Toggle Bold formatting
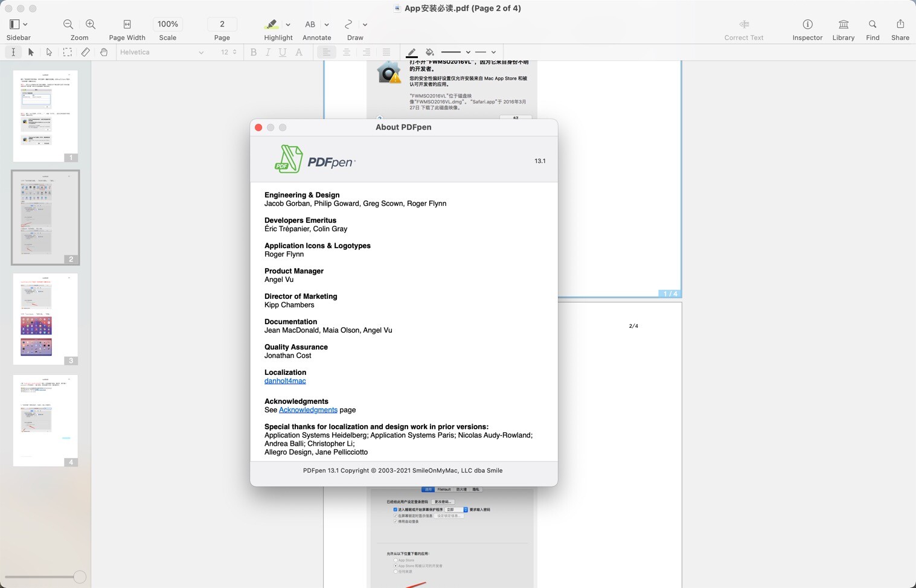916x588 pixels. tap(254, 52)
